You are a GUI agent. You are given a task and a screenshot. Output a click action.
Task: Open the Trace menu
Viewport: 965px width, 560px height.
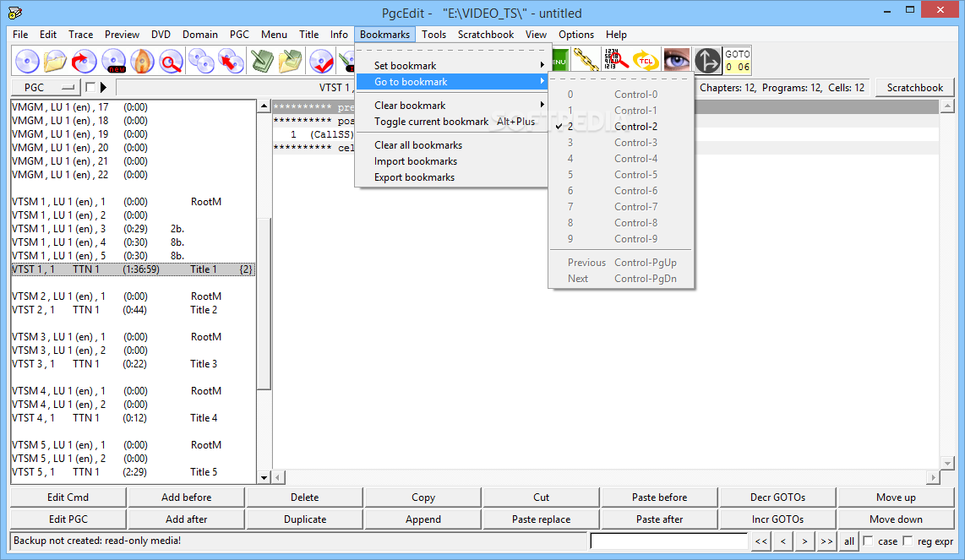80,35
